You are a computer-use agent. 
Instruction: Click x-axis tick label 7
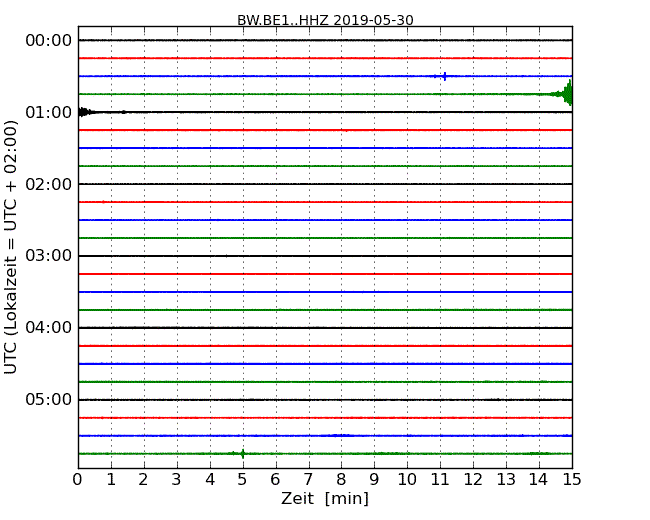pyautogui.click(x=308, y=480)
